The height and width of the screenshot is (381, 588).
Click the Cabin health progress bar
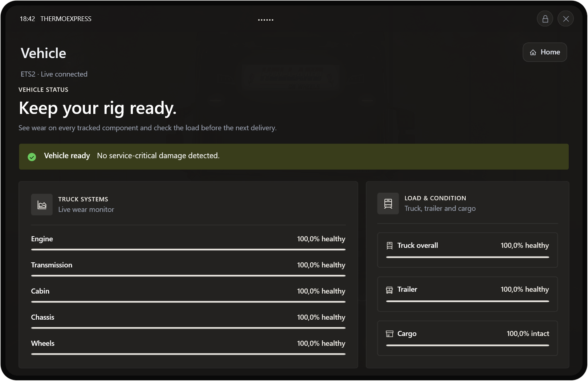tap(188, 302)
